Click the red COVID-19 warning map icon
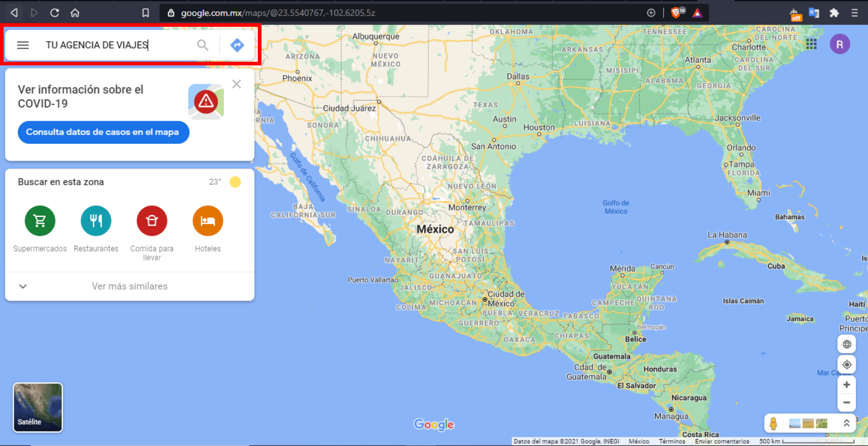The width and height of the screenshot is (868, 446). tap(206, 102)
